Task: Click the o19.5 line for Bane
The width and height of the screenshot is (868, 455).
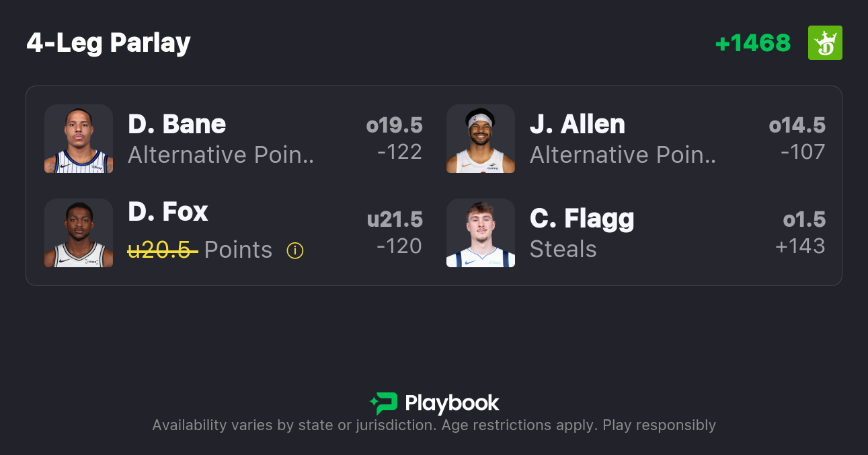Action: click(394, 125)
